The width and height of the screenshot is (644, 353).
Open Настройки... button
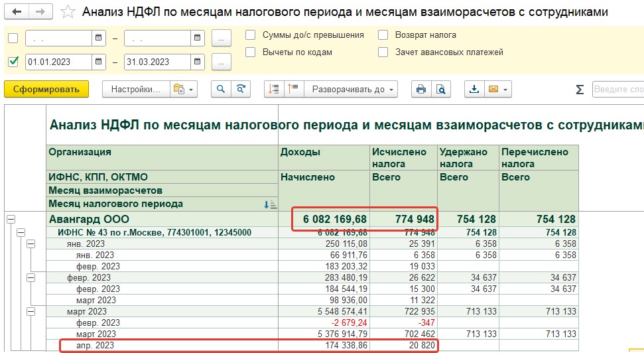(136, 89)
